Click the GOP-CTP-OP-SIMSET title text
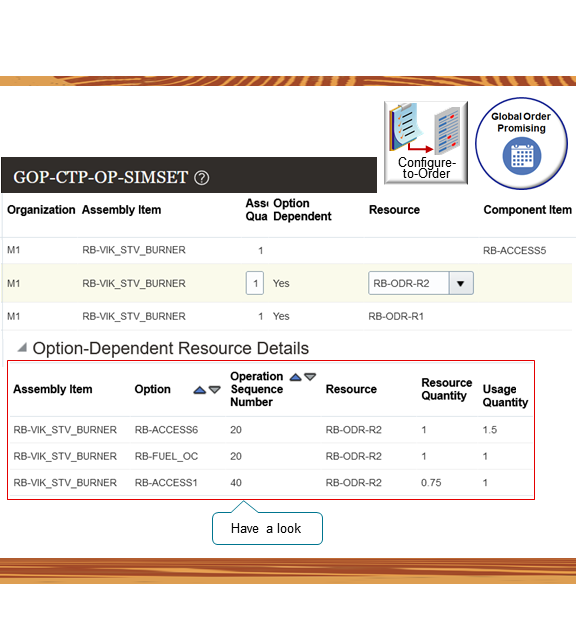 tap(100, 177)
